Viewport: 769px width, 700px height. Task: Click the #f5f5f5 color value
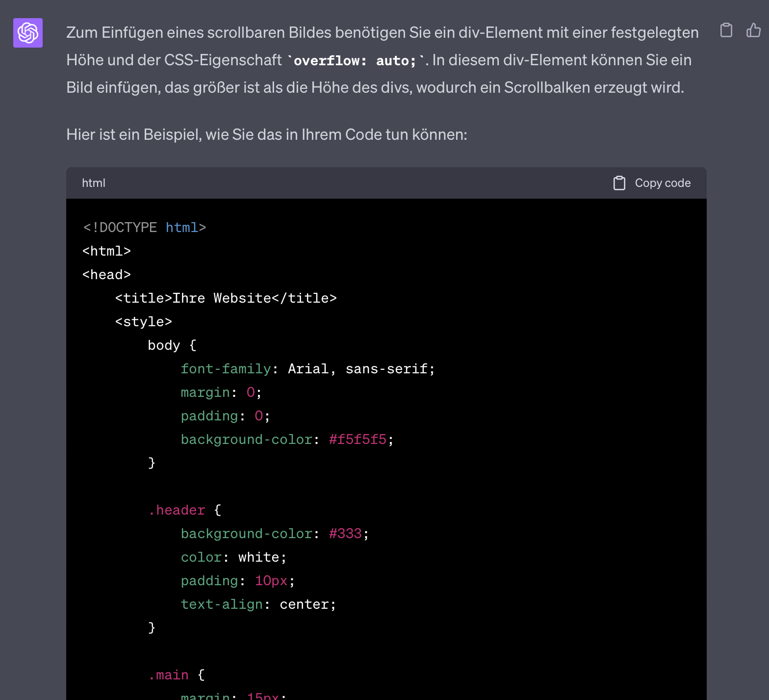pos(358,440)
